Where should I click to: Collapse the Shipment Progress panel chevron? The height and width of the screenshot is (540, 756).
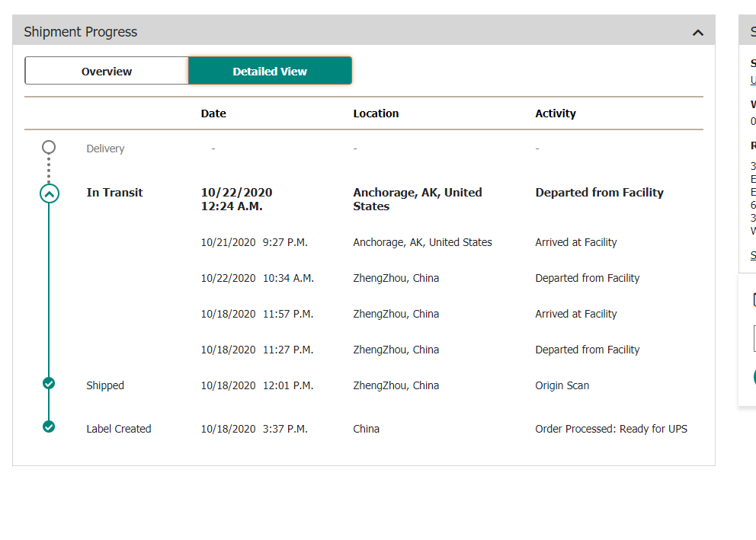697,33
